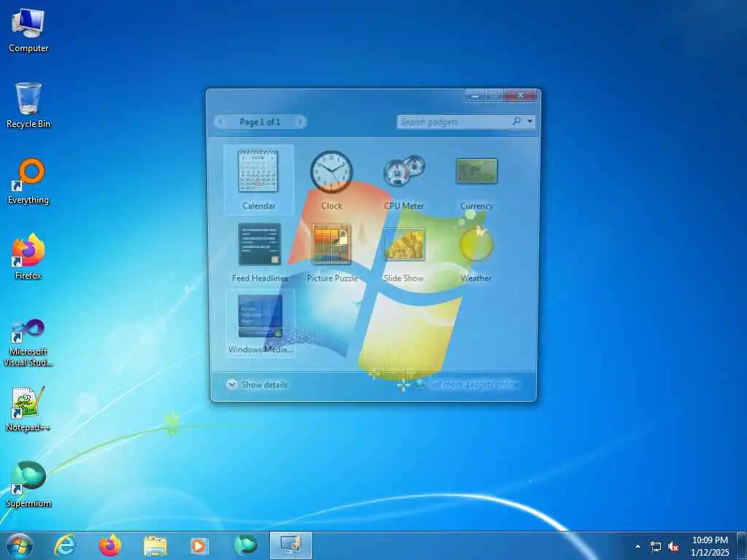The width and height of the screenshot is (747, 560).
Task: Select Recycle Bin desktop icon
Action: (x=28, y=105)
